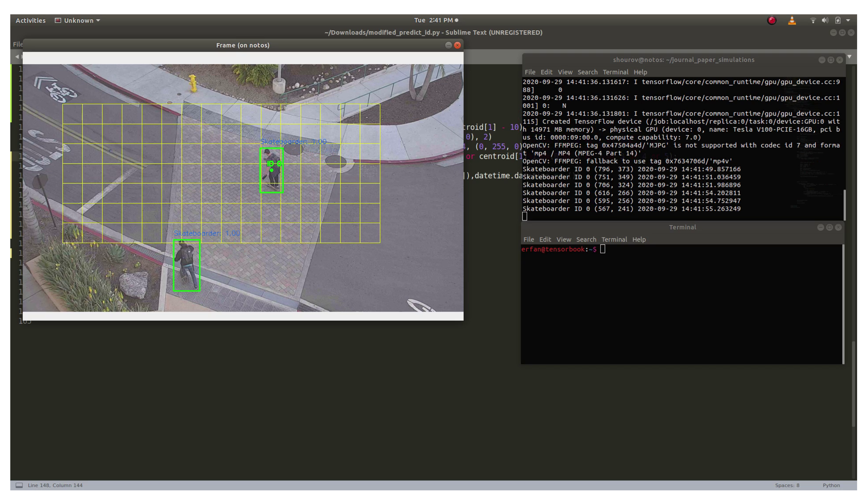Open the Activities overview

point(31,20)
